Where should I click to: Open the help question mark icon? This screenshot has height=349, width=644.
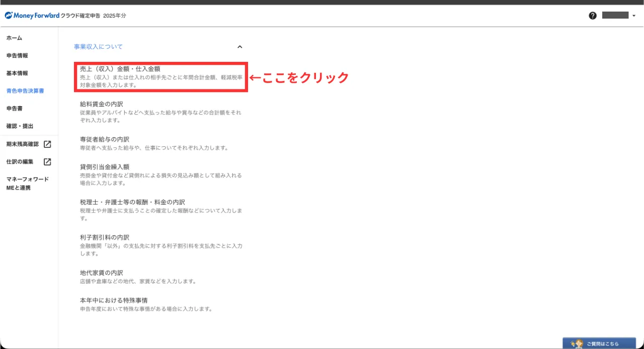[x=593, y=16]
